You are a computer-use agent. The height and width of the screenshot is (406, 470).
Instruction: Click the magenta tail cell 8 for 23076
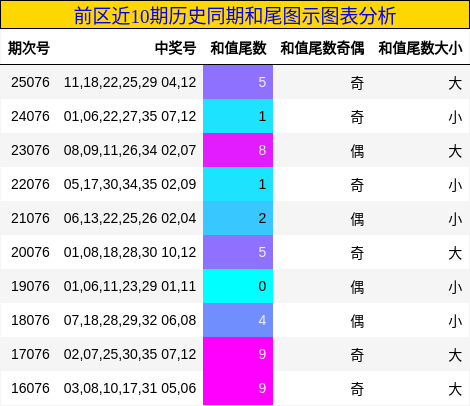click(x=238, y=150)
